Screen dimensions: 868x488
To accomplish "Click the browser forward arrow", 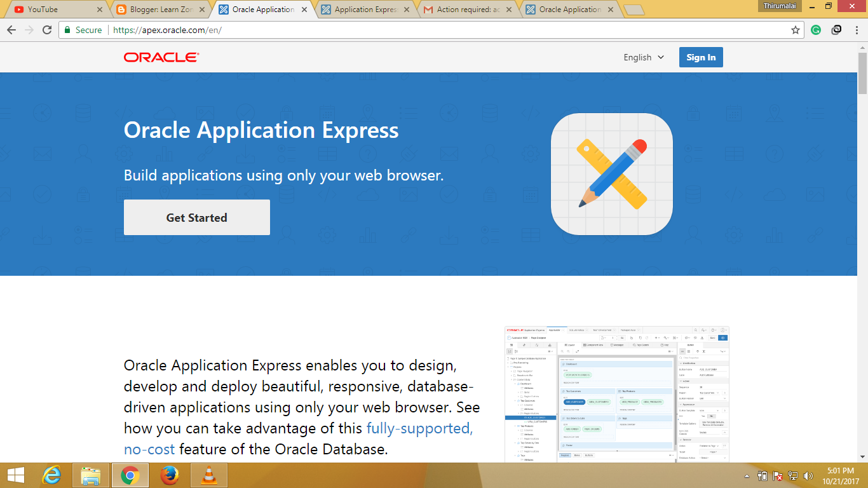I will click(29, 30).
